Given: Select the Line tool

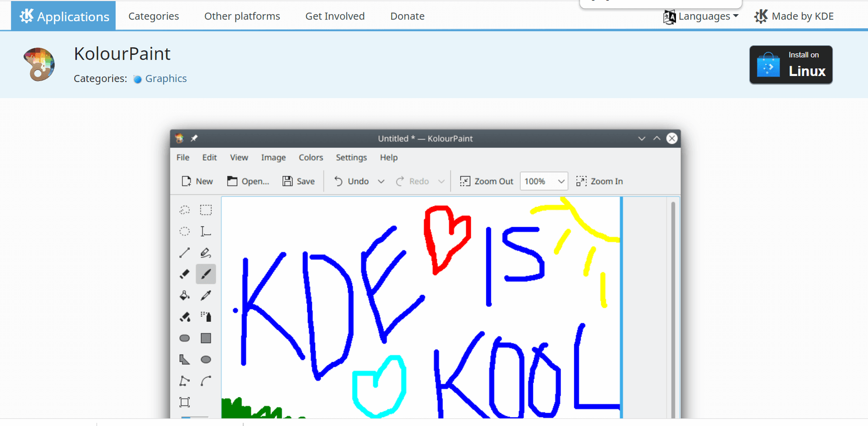Looking at the screenshot, I should click(184, 253).
